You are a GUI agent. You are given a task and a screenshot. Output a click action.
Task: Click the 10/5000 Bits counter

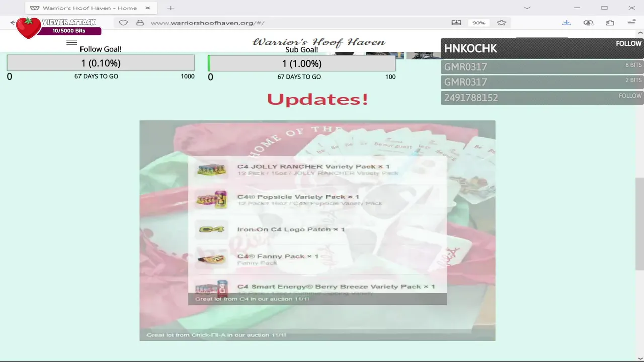point(69,31)
